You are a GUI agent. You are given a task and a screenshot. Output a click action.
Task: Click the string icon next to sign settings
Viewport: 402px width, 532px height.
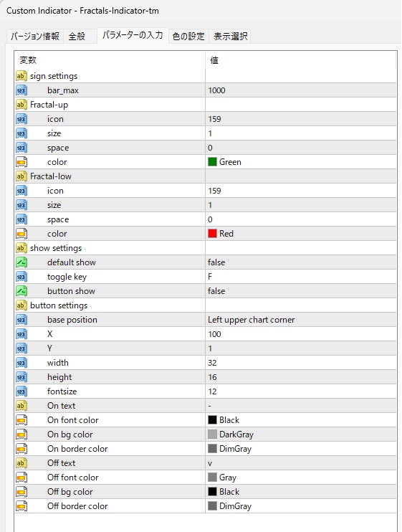point(21,76)
